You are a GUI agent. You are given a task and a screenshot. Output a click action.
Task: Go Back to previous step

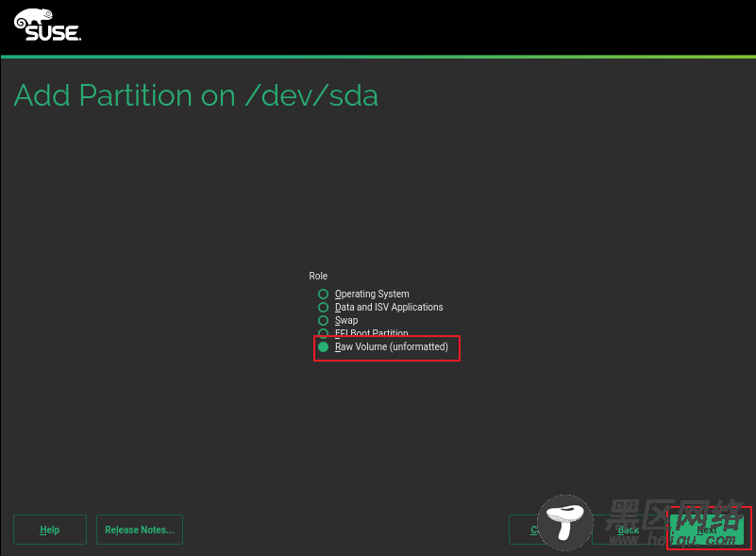pyautogui.click(x=629, y=530)
